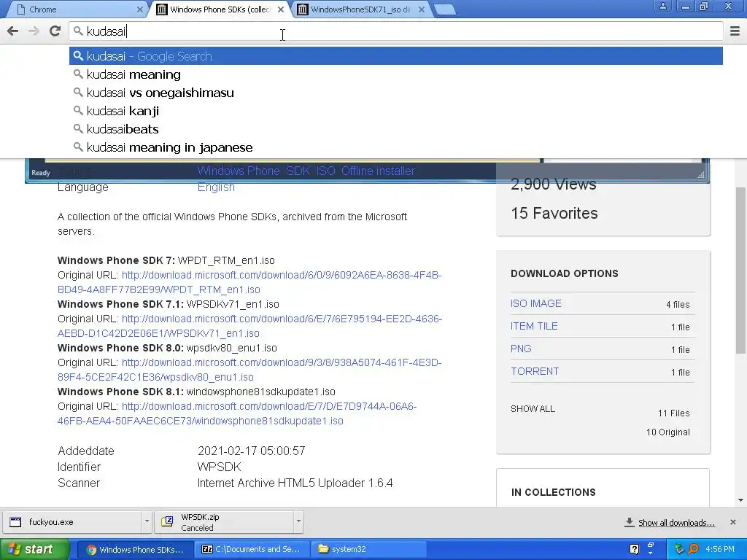Click the English language link
This screenshot has width=747, height=560.
point(216,187)
